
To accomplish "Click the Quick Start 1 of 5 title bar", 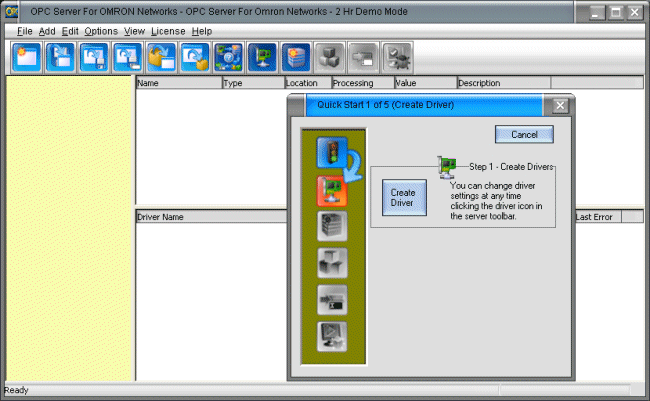I will [x=424, y=105].
